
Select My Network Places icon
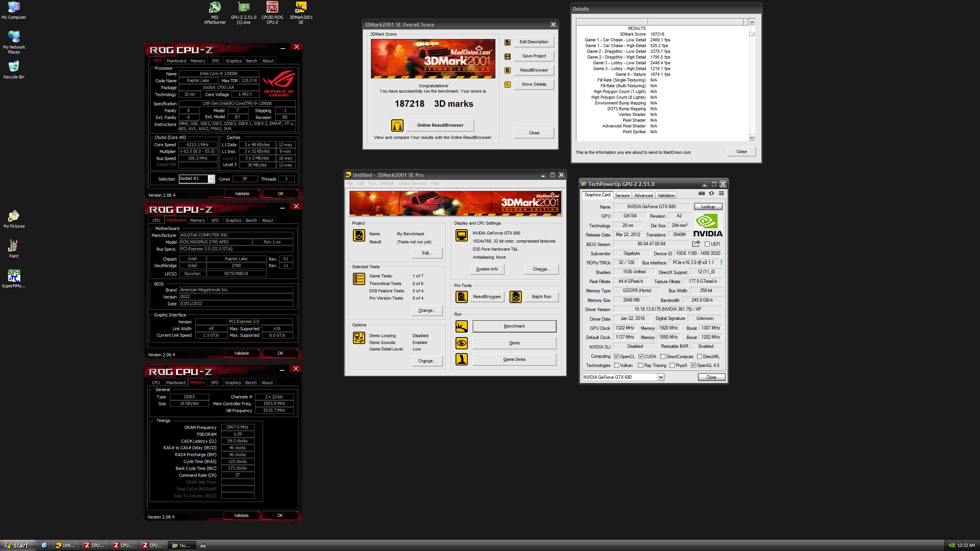click(x=14, y=42)
